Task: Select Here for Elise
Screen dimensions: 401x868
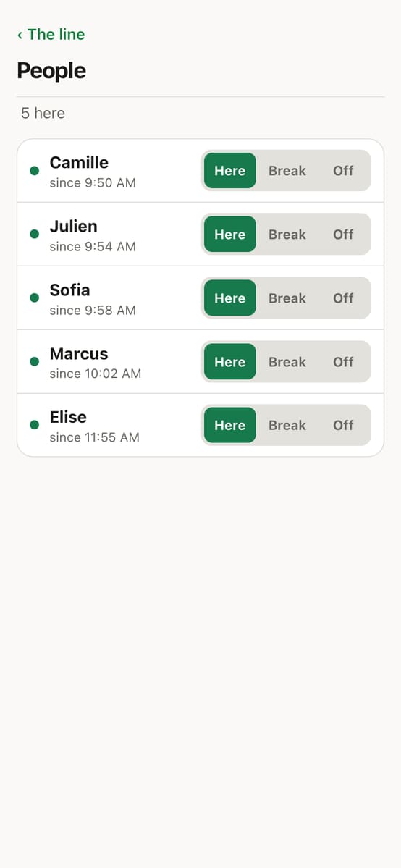Action: tap(230, 425)
